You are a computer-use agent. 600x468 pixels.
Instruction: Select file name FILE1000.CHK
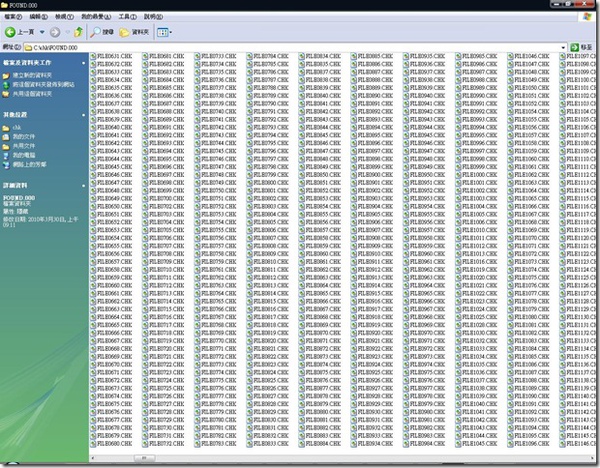480,175
